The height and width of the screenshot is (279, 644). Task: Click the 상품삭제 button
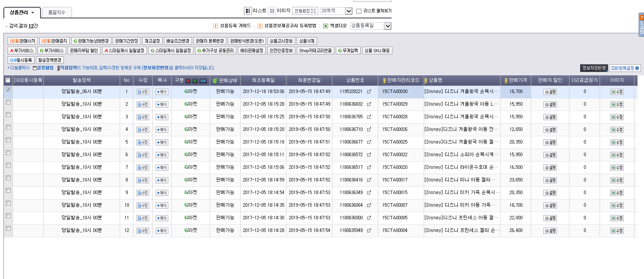tap(306, 41)
